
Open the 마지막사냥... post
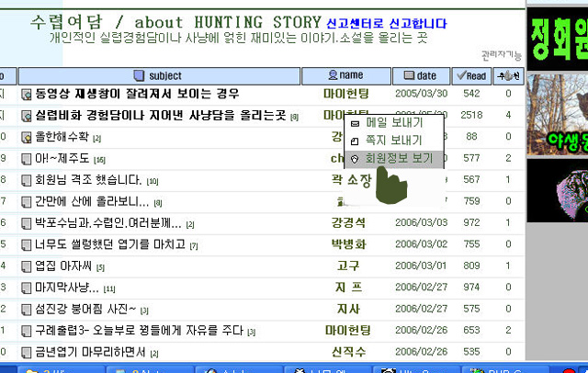[68, 288]
